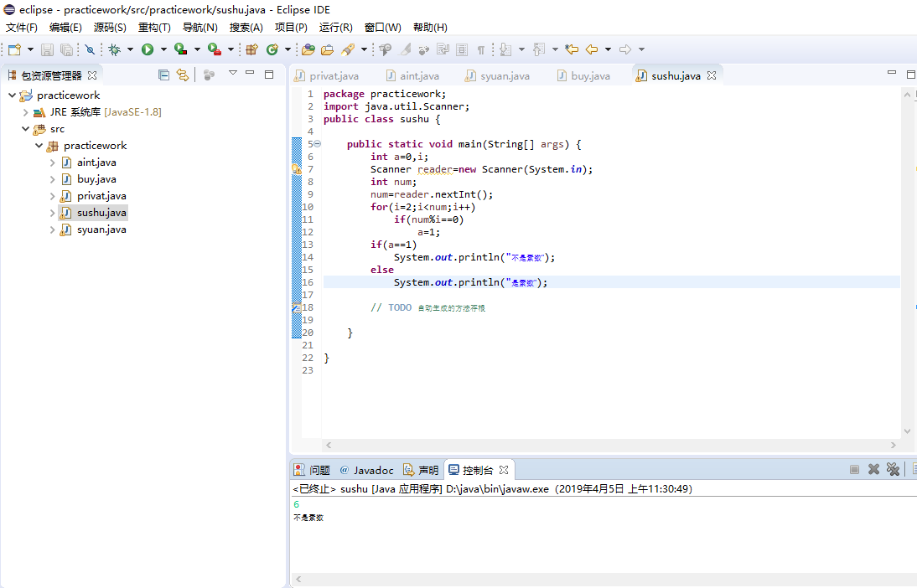This screenshot has width=917, height=588.
Task: Open the Run button dropdown arrow
Action: click(x=163, y=49)
